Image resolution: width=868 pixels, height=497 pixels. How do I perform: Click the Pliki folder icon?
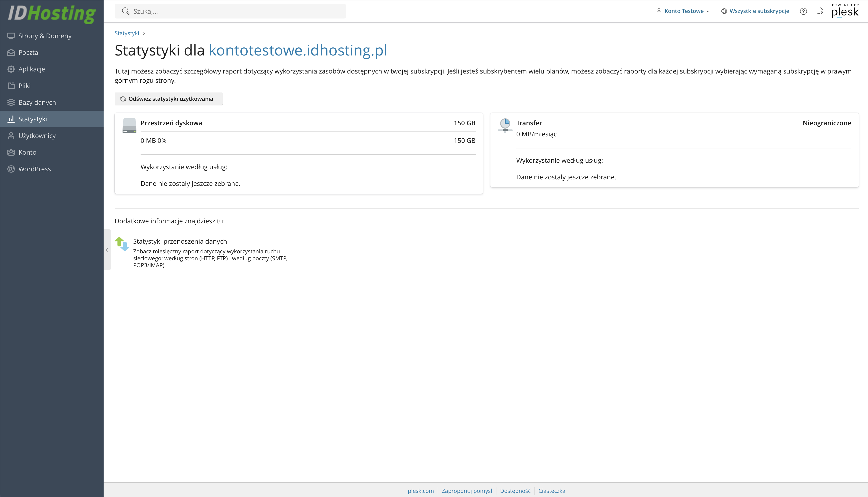(x=11, y=86)
